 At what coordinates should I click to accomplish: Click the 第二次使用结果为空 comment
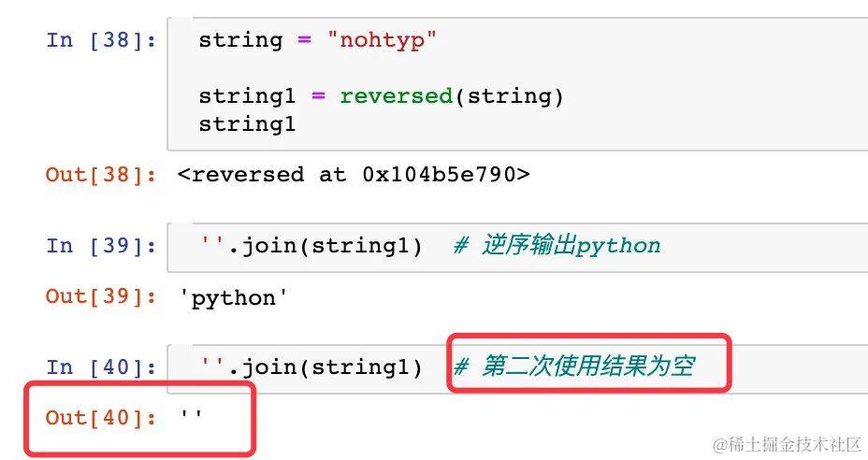(x=574, y=367)
